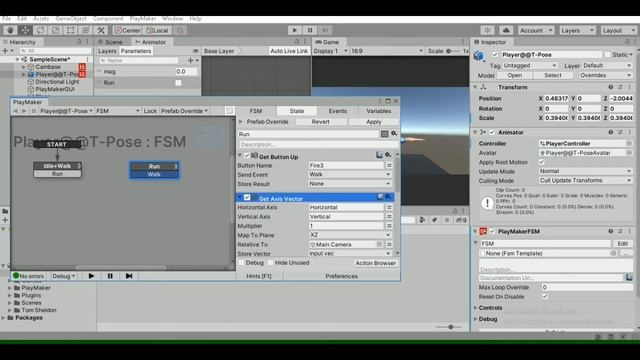
Task: Open Map To Plane XZ dropdown
Action: pos(350,235)
